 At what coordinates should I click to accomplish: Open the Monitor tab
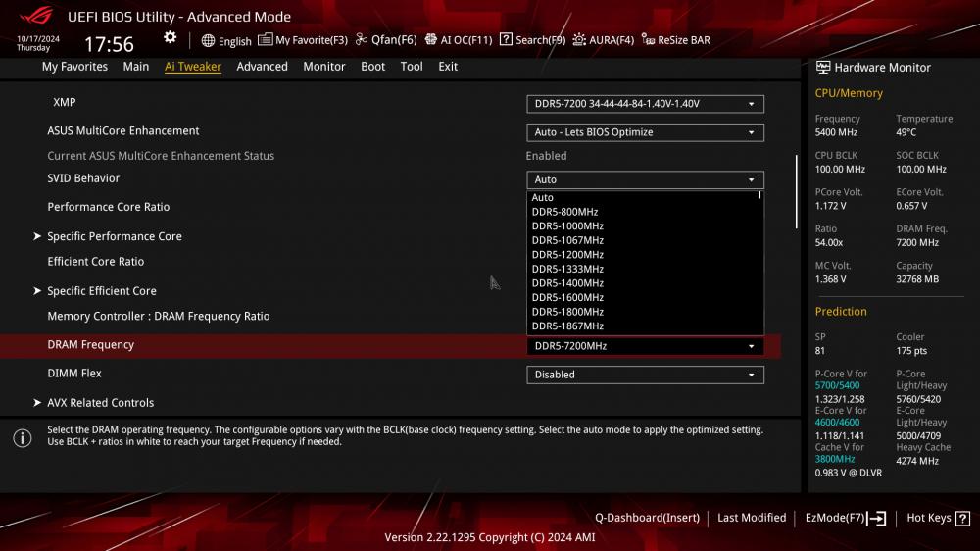(323, 67)
